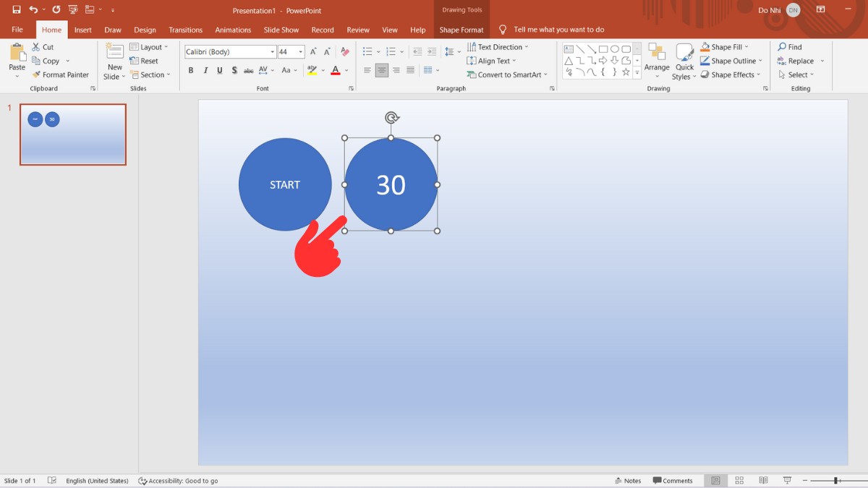Expand the Shape Fill dropdown
868x488 pixels.
[x=746, y=47]
